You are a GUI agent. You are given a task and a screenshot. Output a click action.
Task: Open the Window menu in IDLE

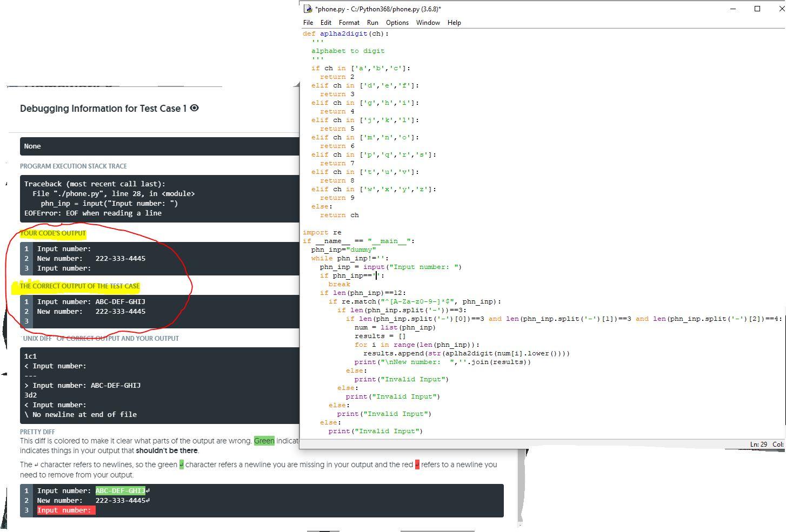coord(428,23)
